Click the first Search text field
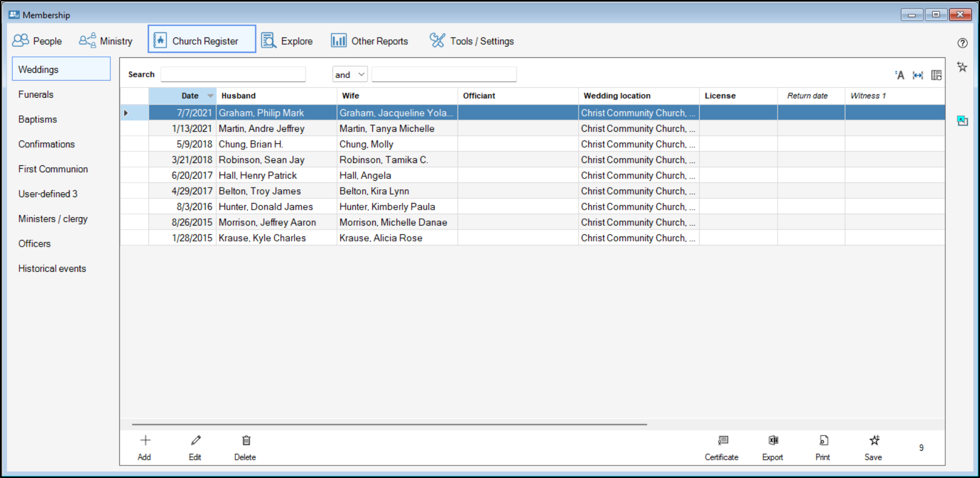The width and height of the screenshot is (980, 478). tap(233, 74)
